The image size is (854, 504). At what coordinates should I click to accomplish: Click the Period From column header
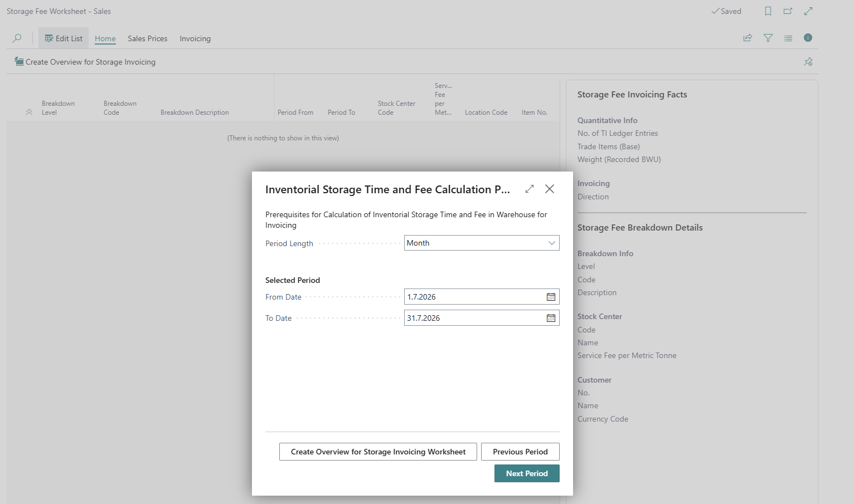[295, 112]
